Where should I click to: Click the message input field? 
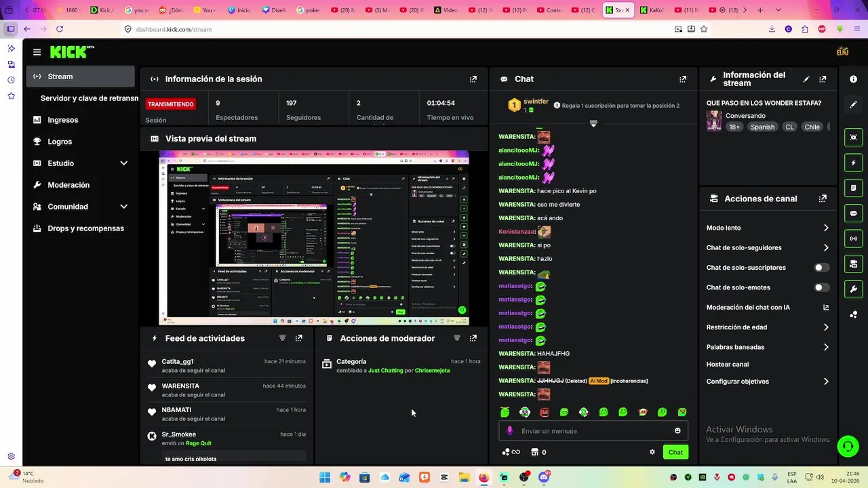[593, 431]
